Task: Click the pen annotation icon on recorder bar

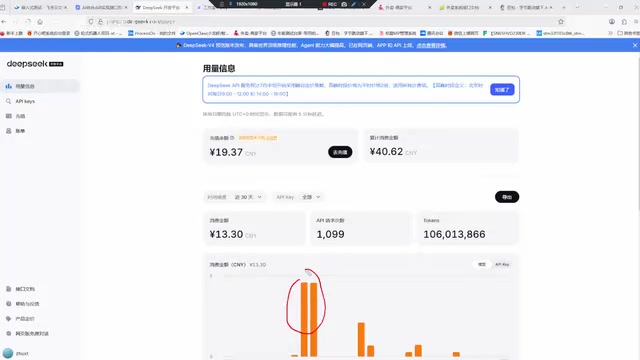Action: click(353, 4)
